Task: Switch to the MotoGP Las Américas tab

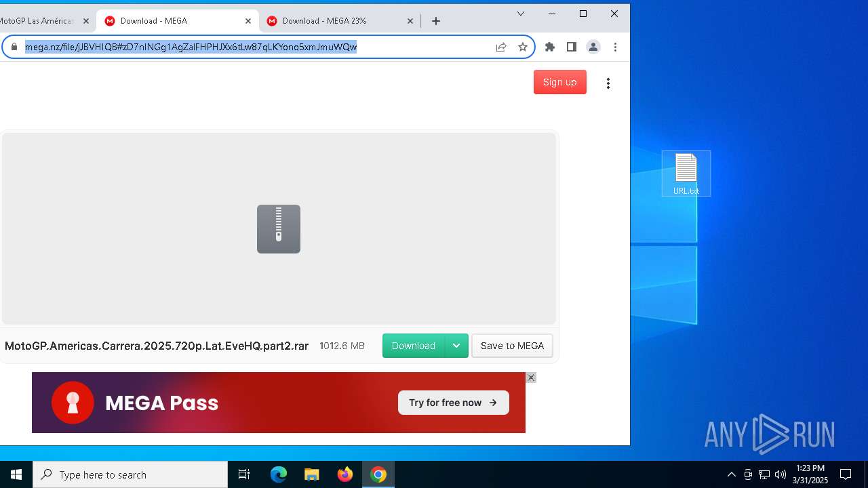Action: pos(41,21)
